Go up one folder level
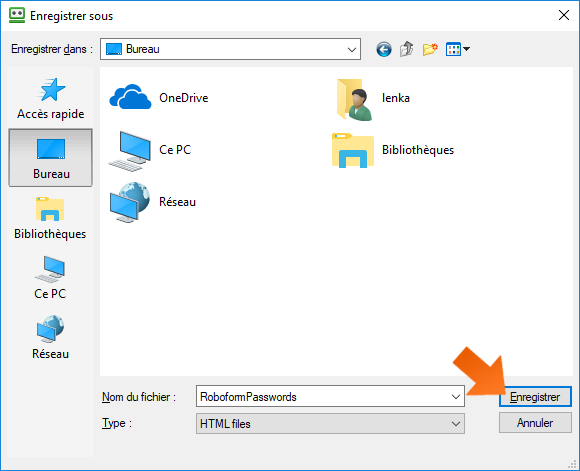The width and height of the screenshot is (580, 471). (x=407, y=49)
